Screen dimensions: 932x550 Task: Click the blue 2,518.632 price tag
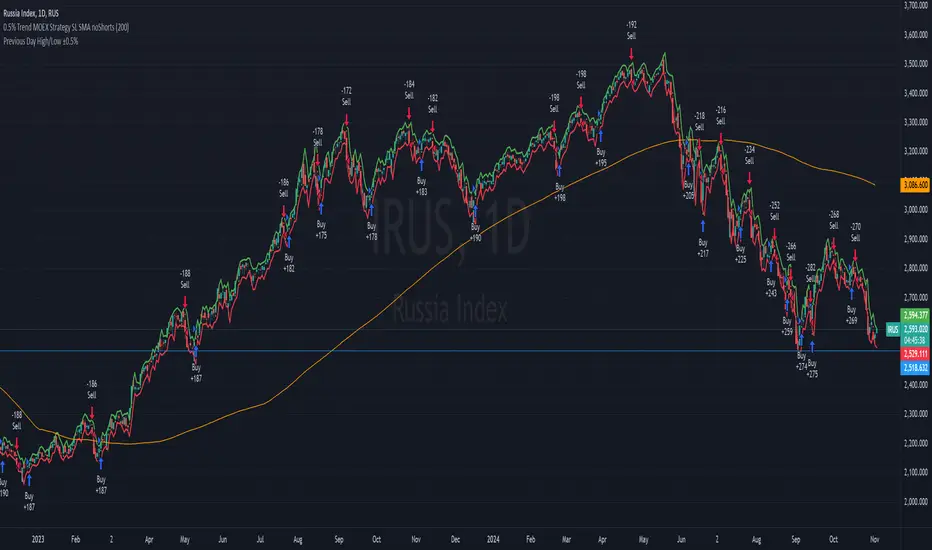(915, 368)
